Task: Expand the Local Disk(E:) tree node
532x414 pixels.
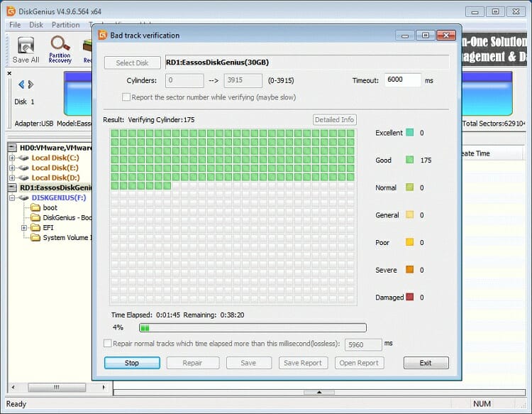Action: coord(12,168)
